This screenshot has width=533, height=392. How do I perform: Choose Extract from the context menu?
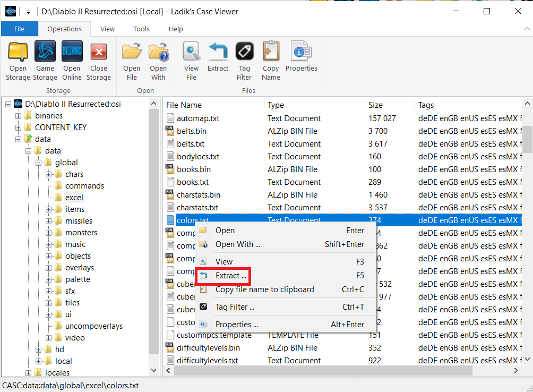tap(286, 276)
